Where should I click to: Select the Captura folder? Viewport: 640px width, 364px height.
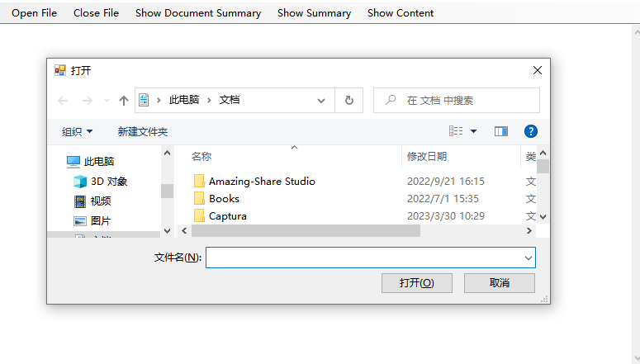[x=227, y=216]
